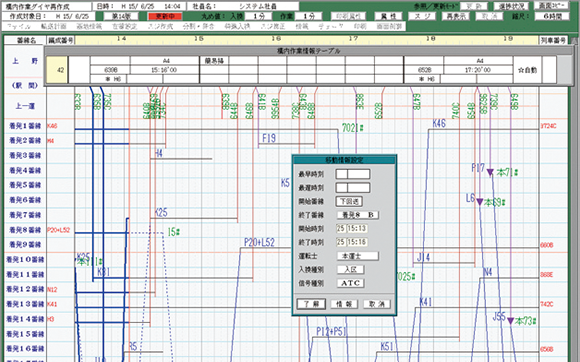Select the 番発10番線 track row label
Image resolution: width=580 pixels, height=362 pixels.
click(x=25, y=260)
